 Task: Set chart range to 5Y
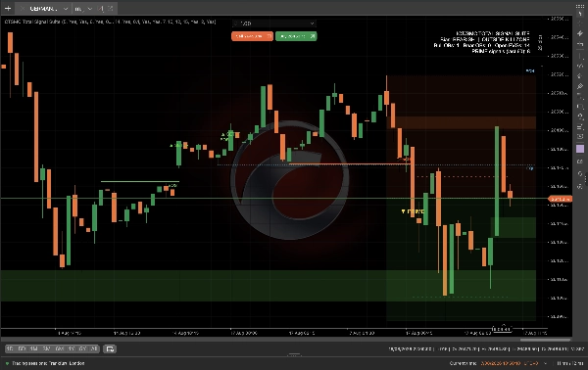pos(83,348)
